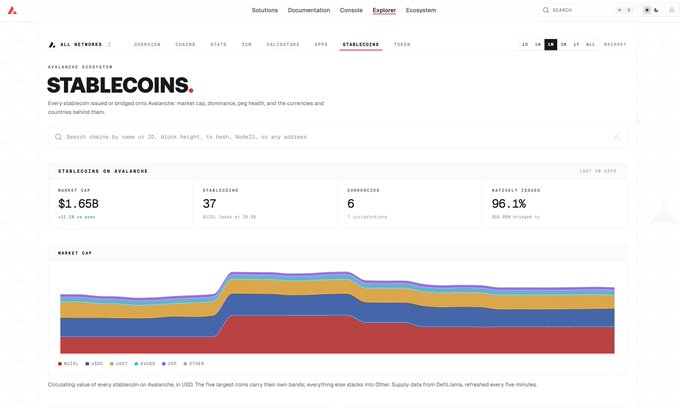Click the 96.1% natively issued value

click(509, 204)
